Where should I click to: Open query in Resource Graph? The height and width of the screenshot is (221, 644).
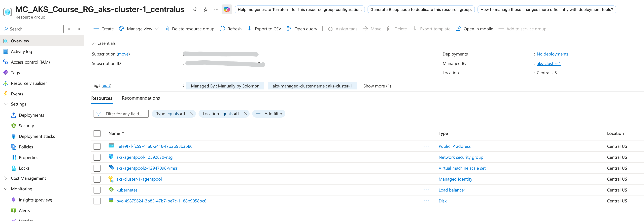coord(302,29)
